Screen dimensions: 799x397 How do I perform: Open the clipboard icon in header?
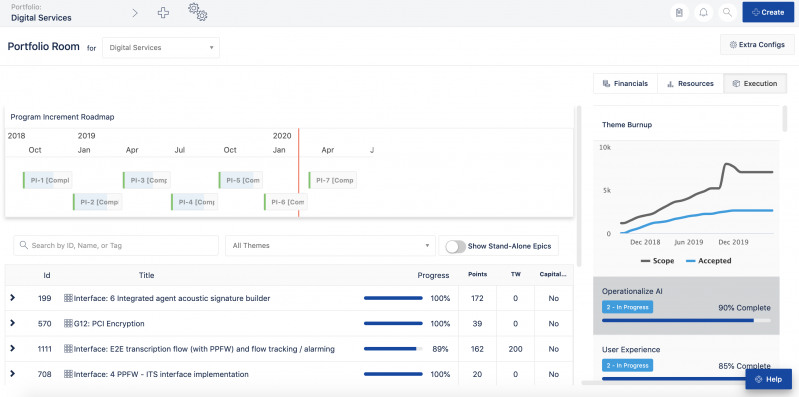pos(679,13)
